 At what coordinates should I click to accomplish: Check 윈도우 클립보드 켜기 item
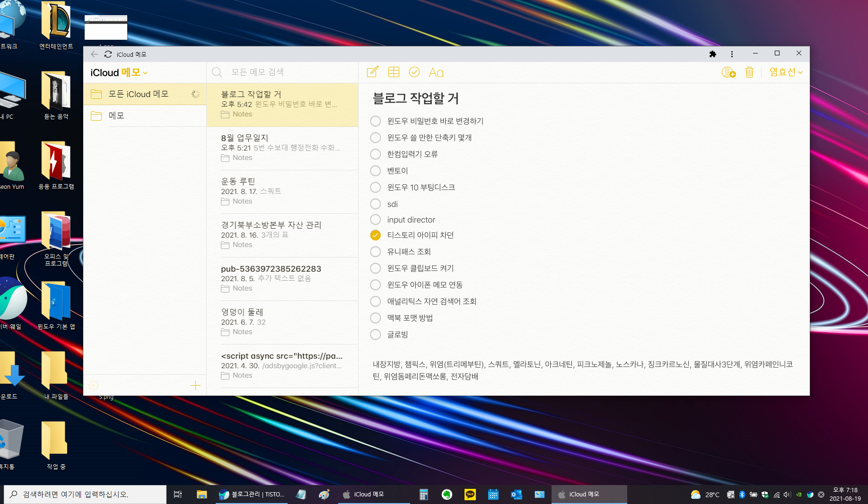(x=375, y=268)
